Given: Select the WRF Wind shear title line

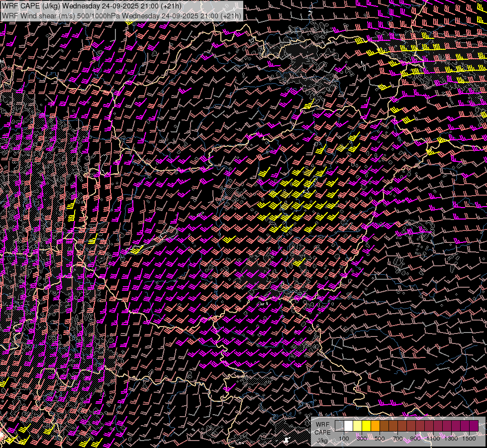Looking at the screenshot, I should point(121,15).
